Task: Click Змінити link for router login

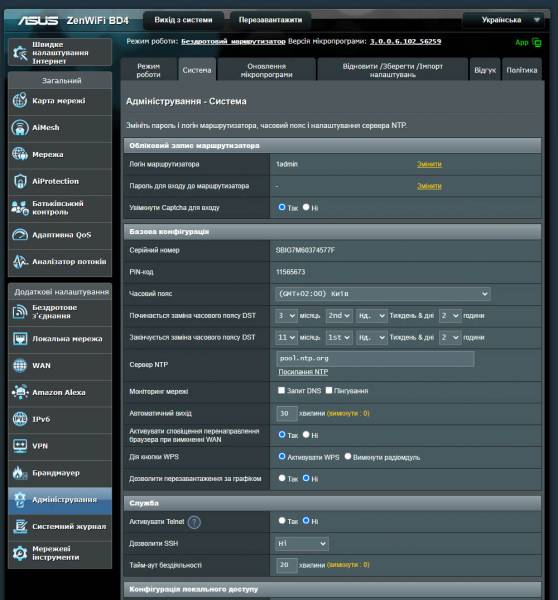Action: click(429, 164)
